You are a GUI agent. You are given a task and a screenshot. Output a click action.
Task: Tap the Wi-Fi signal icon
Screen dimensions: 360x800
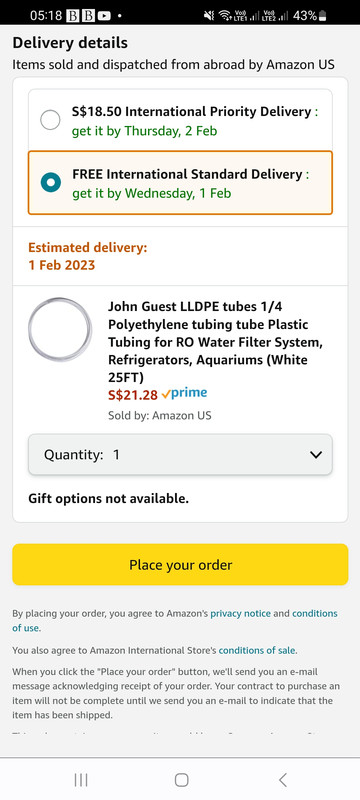[225, 16]
